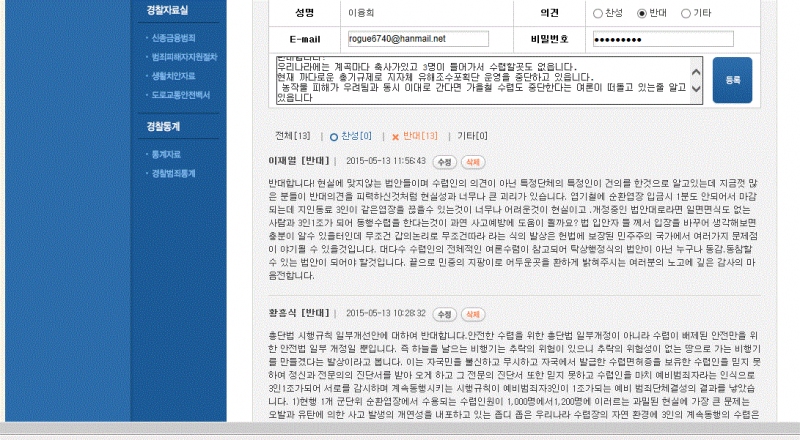This screenshot has width=800, height=440.
Task: Filter comments by 반대[13] tab
Action: click(415, 136)
